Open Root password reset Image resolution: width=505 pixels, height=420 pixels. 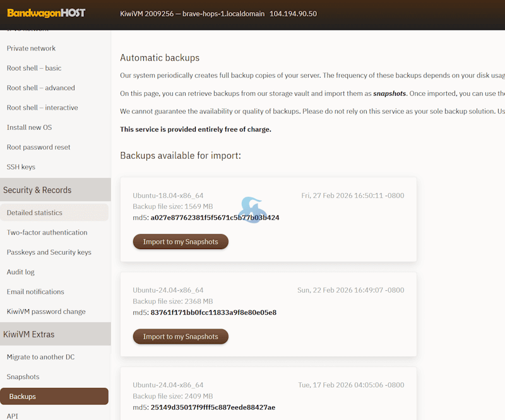click(x=39, y=148)
